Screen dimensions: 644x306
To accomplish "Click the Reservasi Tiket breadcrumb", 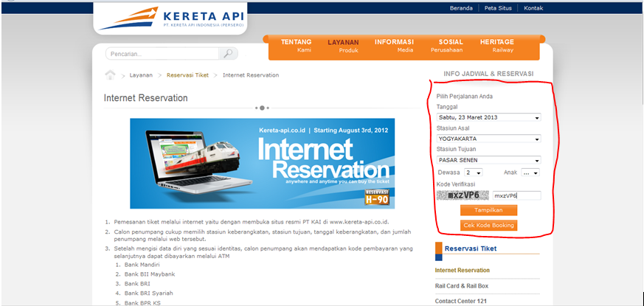I will (x=187, y=75).
